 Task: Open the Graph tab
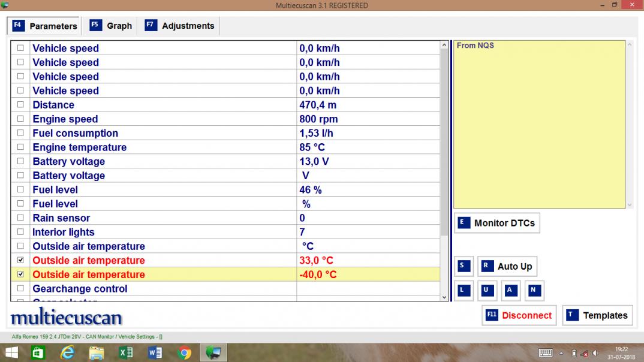(x=111, y=26)
